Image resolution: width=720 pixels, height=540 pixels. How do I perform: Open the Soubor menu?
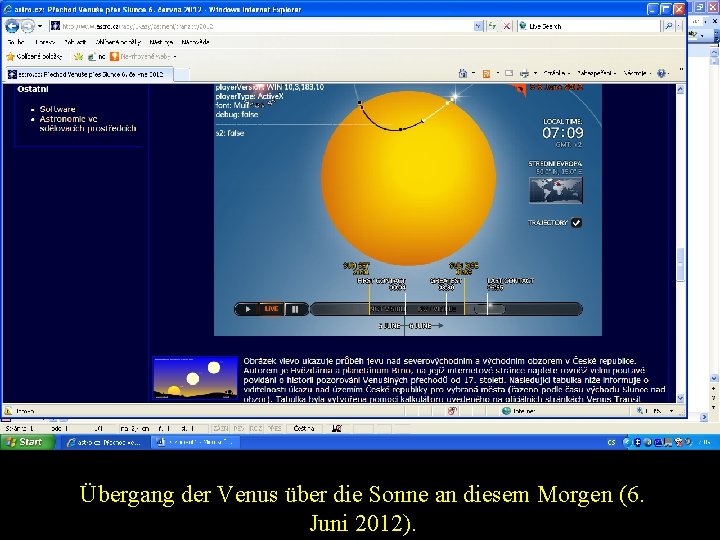pyautogui.click(x=16, y=42)
